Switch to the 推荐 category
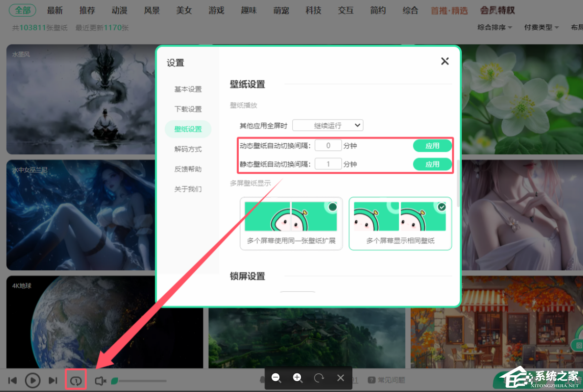583x392 pixels. [87, 11]
